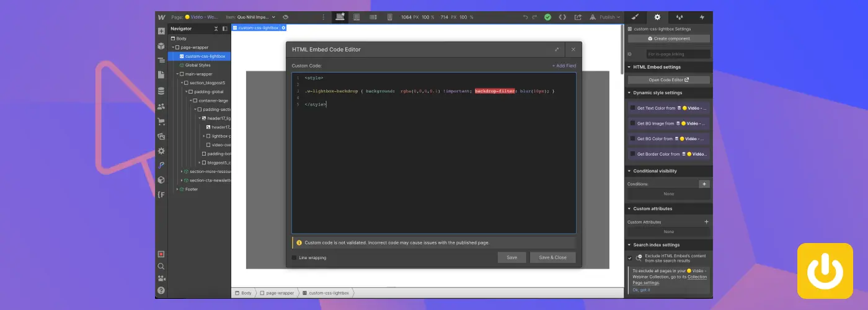This screenshot has width=868, height=310.
Task: Open the Ecommerce cart icon
Action: tap(161, 122)
